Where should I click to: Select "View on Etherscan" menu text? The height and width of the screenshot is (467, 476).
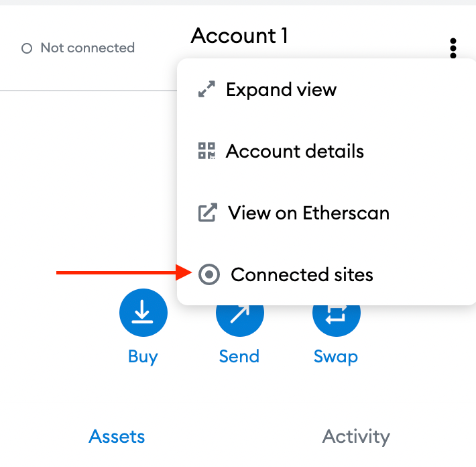point(308,213)
